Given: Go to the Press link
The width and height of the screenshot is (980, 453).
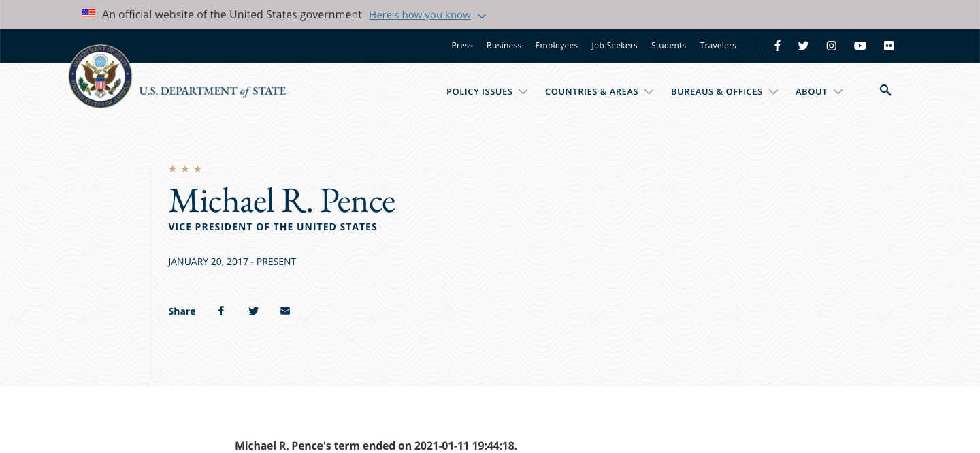Looking at the screenshot, I should coord(462,46).
